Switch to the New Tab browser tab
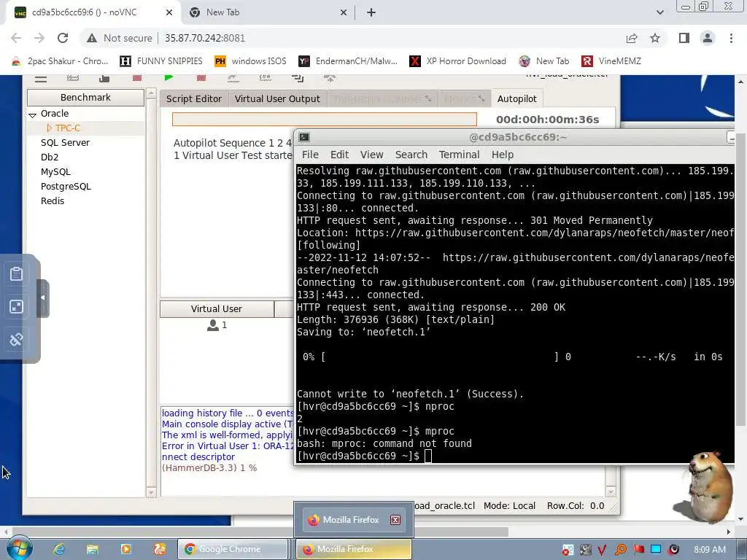Screen dimensions: 747x560 click(x=268, y=12)
